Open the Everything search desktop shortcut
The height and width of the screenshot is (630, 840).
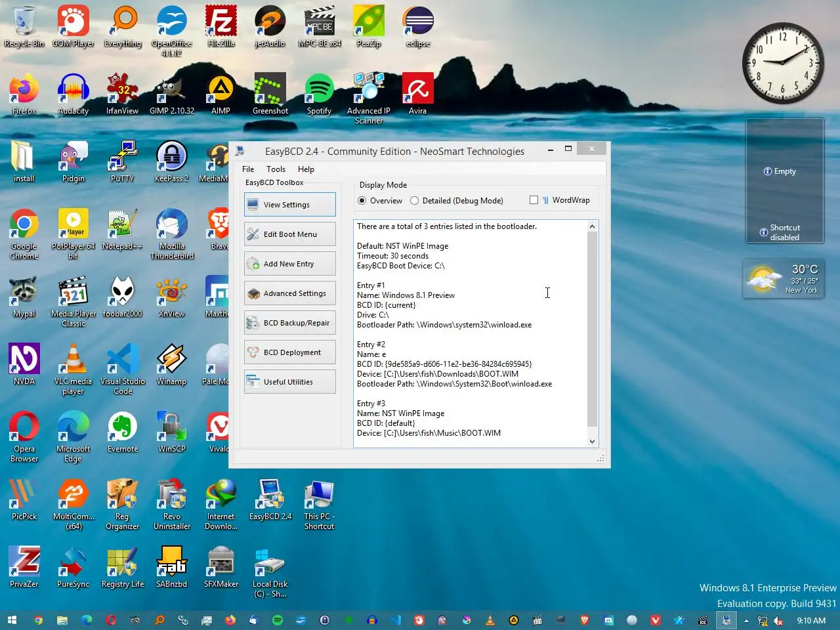coord(123,28)
